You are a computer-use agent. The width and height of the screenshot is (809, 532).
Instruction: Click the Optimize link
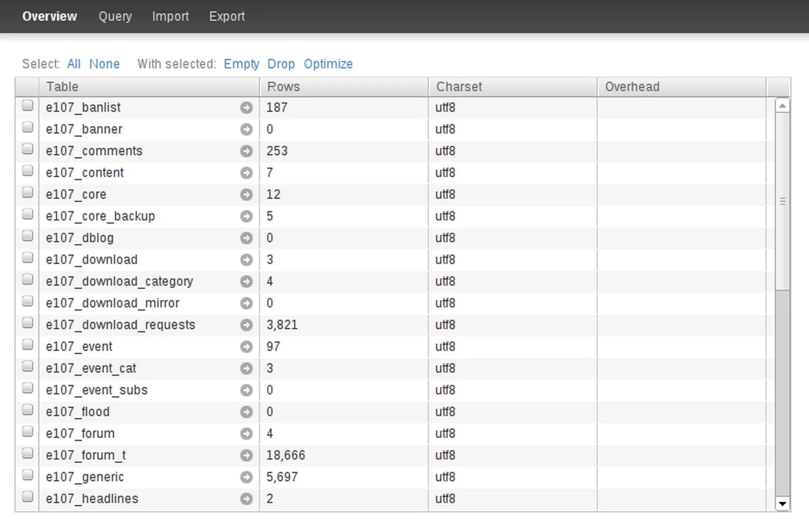(x=328, y=64)
